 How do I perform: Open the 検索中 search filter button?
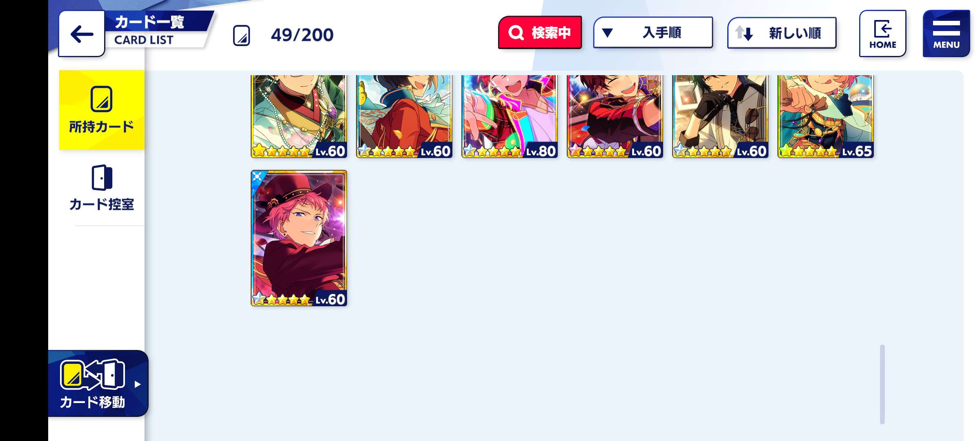point(540,33)
